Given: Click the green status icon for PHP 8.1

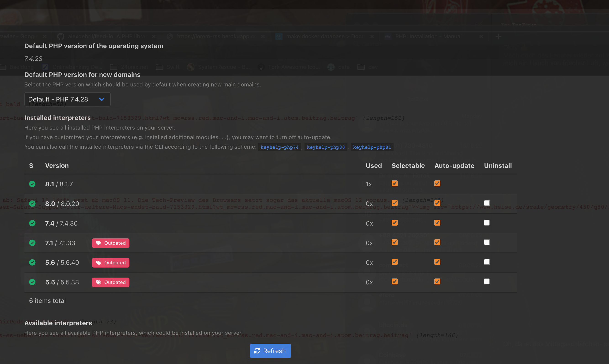Looking at the screenshot, I should point(32,184).
